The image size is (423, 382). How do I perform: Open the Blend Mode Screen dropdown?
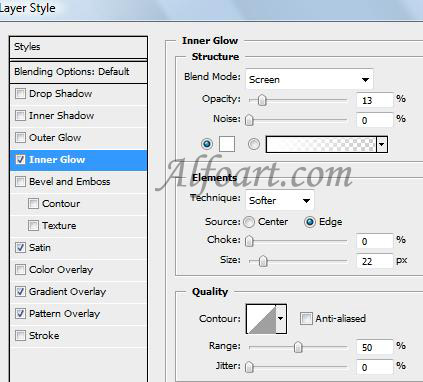click(x=309, y=79)
